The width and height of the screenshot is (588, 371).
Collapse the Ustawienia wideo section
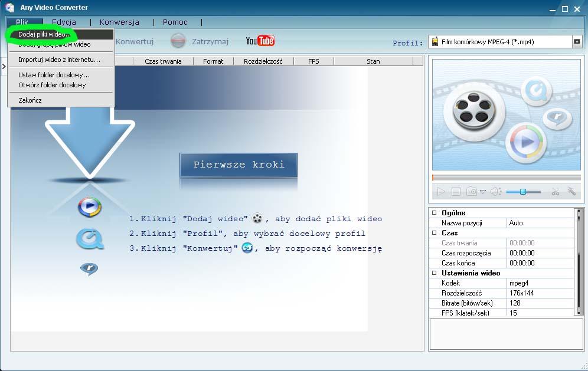(435, 273)
